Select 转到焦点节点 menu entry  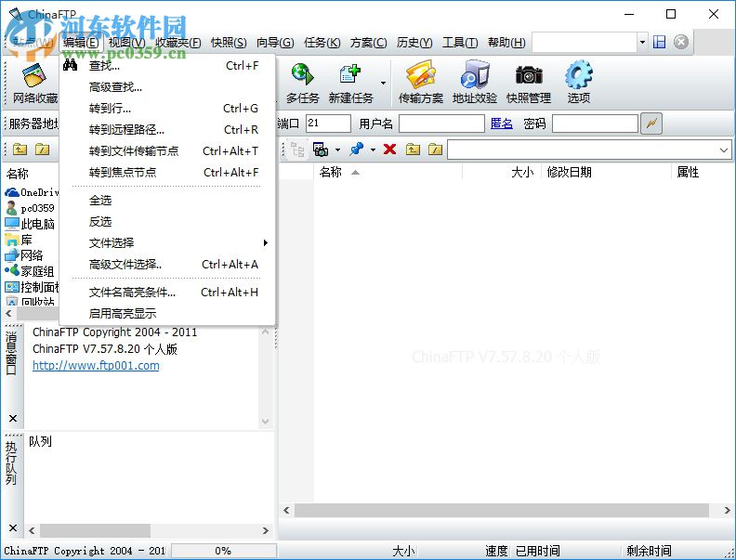(x=167, y=173)
